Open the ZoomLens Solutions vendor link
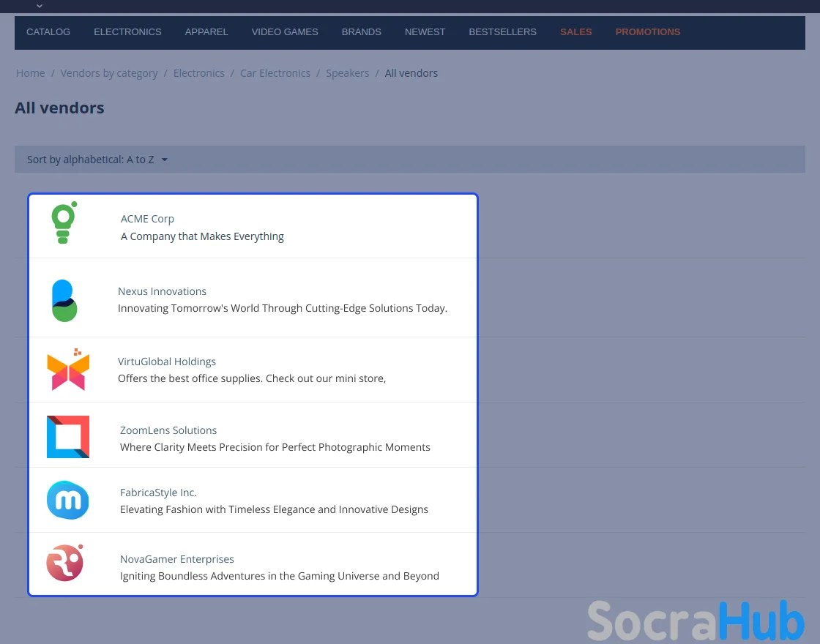 (168, 430)
